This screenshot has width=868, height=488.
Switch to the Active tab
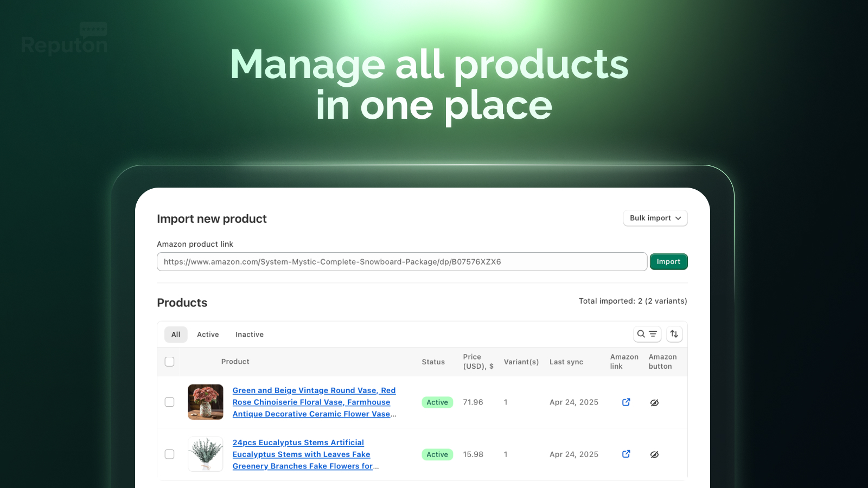208,335
